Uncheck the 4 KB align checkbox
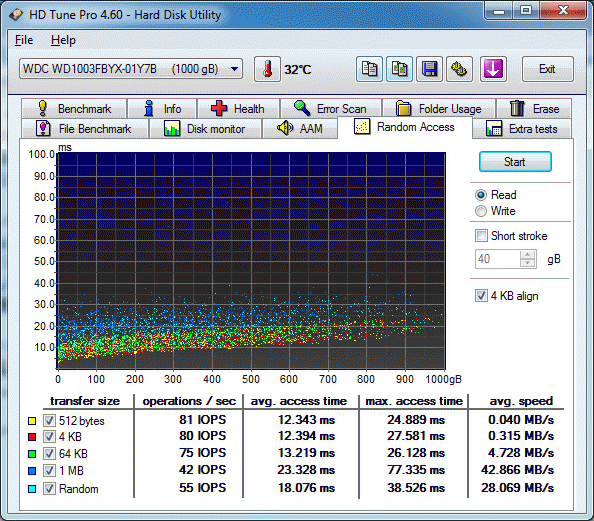Viewport: 594px width, 521px height. coord(481,296)
